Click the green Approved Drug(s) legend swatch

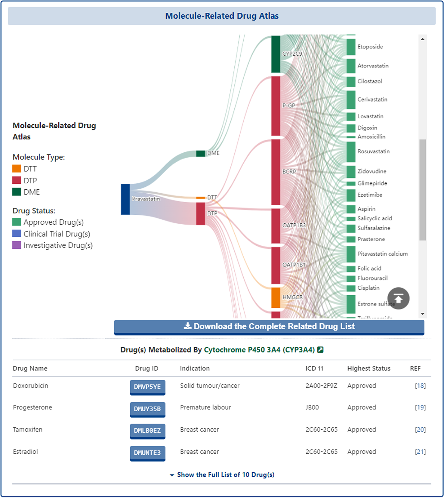(x=17, y=222)
